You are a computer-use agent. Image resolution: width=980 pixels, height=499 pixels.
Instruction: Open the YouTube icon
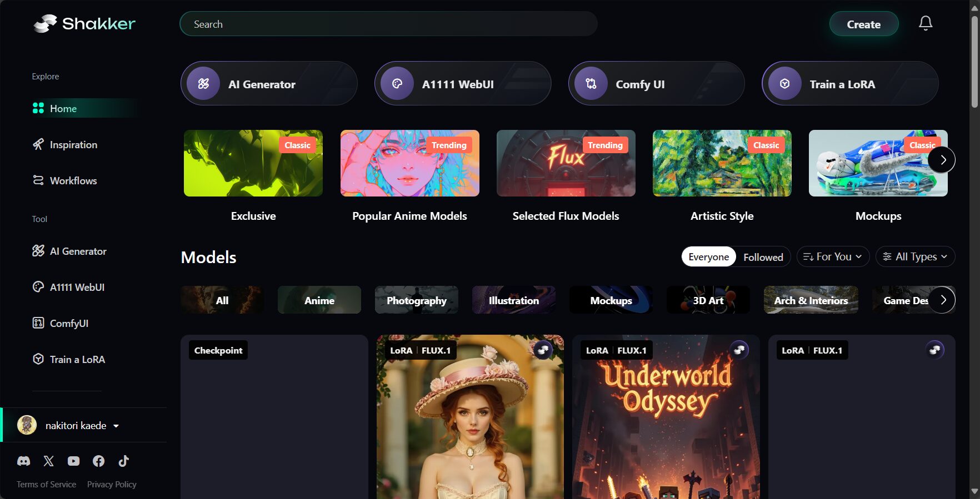pos(73,461)
